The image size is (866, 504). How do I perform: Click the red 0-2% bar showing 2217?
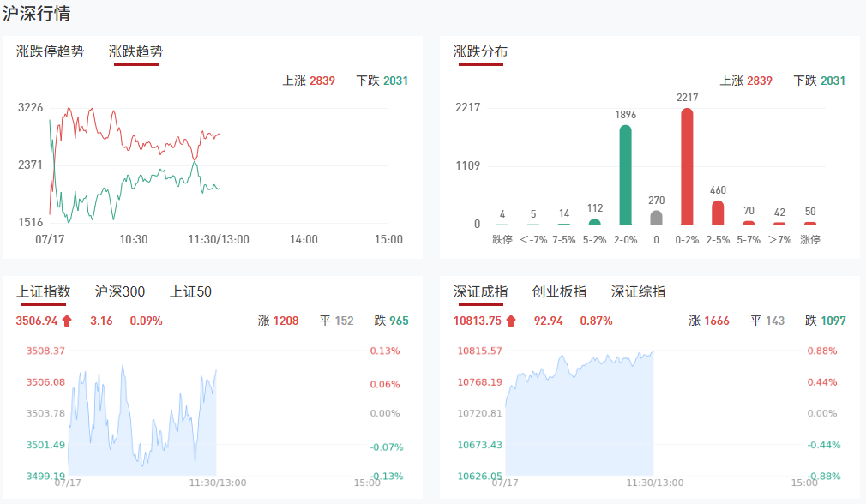click(x=687, y=166)
